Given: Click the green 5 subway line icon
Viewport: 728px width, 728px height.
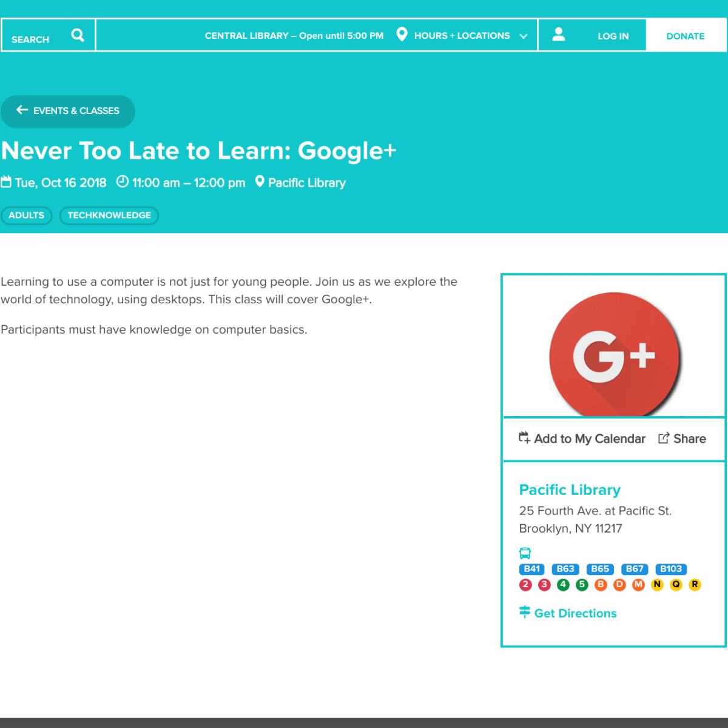Looking at the screenshot, I should click(582, 585).
